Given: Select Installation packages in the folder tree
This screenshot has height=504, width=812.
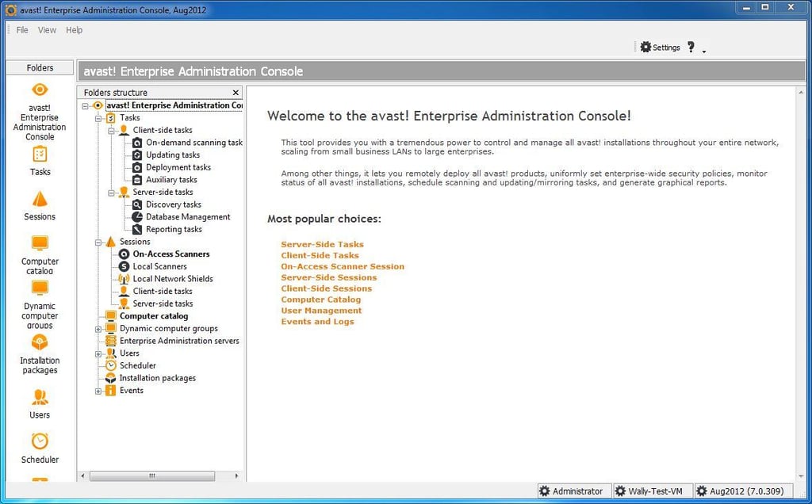Looking at the screenshot, I should pyautogui.click(x=158, y=378).
